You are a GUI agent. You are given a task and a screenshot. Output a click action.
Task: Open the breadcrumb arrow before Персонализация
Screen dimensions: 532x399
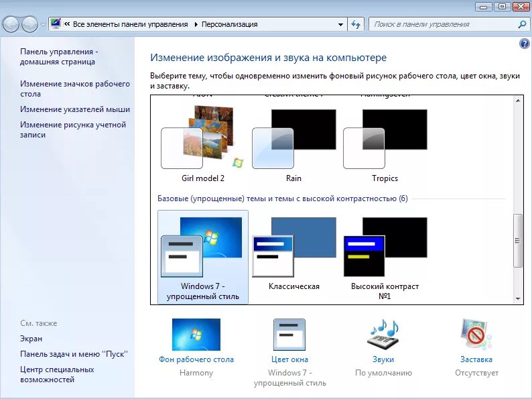coord(196,24)
